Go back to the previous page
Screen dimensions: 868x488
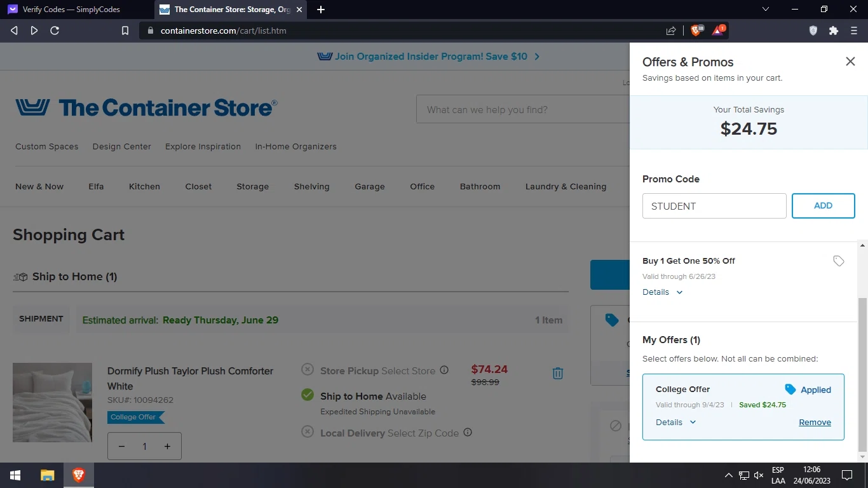click(x=14, y=30)
